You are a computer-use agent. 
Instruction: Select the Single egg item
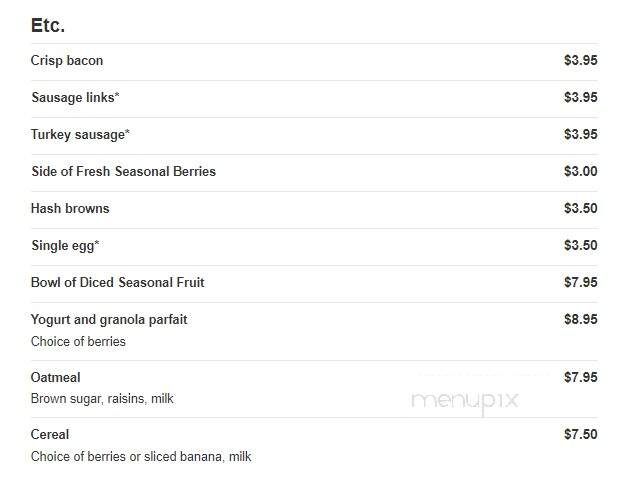click(65, 246)
